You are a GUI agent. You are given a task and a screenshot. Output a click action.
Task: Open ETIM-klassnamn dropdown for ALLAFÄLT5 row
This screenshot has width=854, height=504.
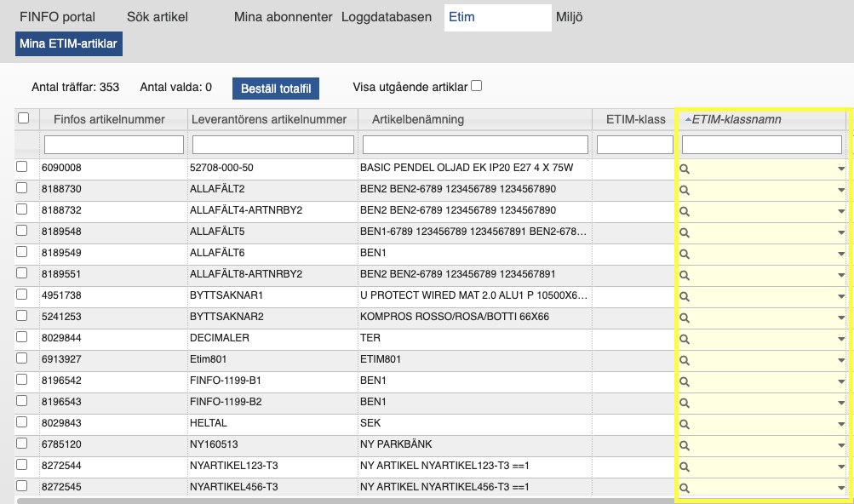tap(841, 233)
